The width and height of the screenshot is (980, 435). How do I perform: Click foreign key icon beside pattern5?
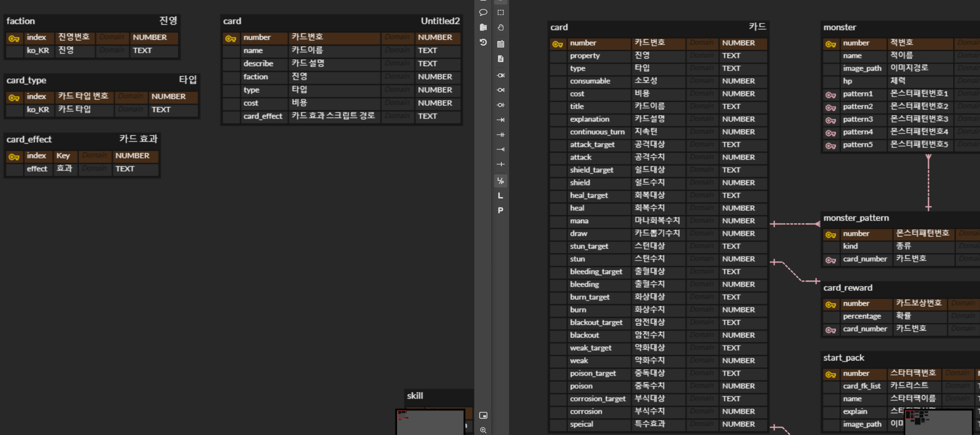pos(831,146)
